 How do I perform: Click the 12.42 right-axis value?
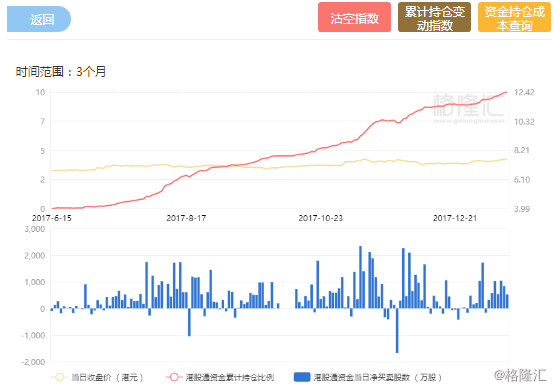pos(524,92)
